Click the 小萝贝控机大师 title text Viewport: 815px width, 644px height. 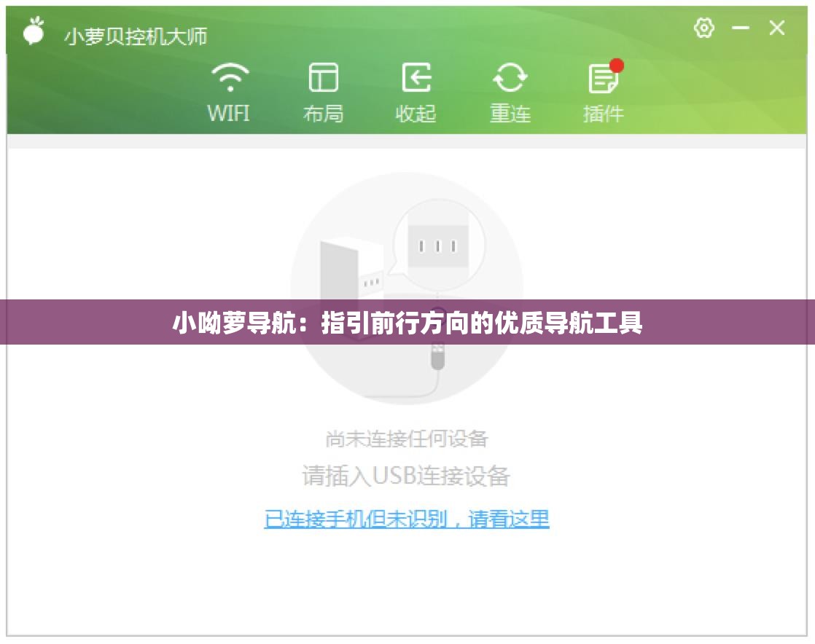(x=136, y=35)
